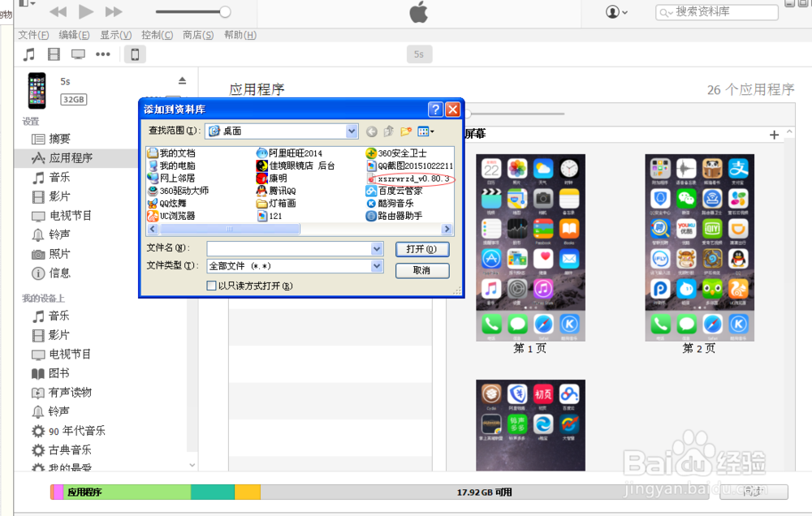
Task: Select 酷狗音乐 in file list
Action: point(391,204)
